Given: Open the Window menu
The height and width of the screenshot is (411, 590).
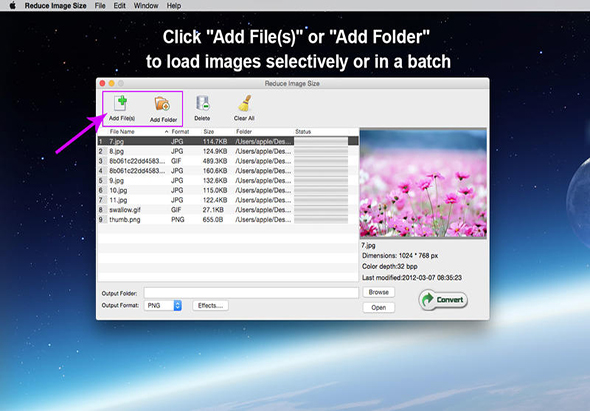Looking at the screenshot, I should [x=146, y=6].
